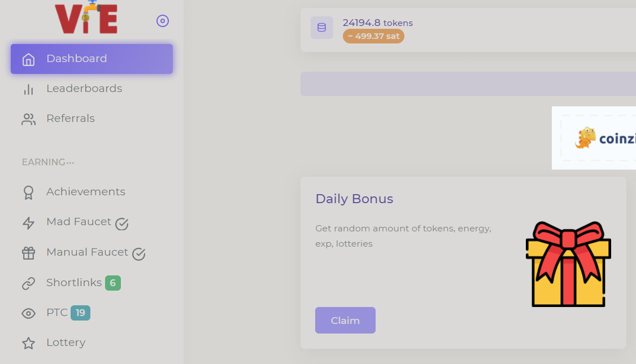The height and width of the screenshot is (364, 636).
Task: Toggle the sidebar pin circle button
Action: pyautogui.click(x=163, y=21)
